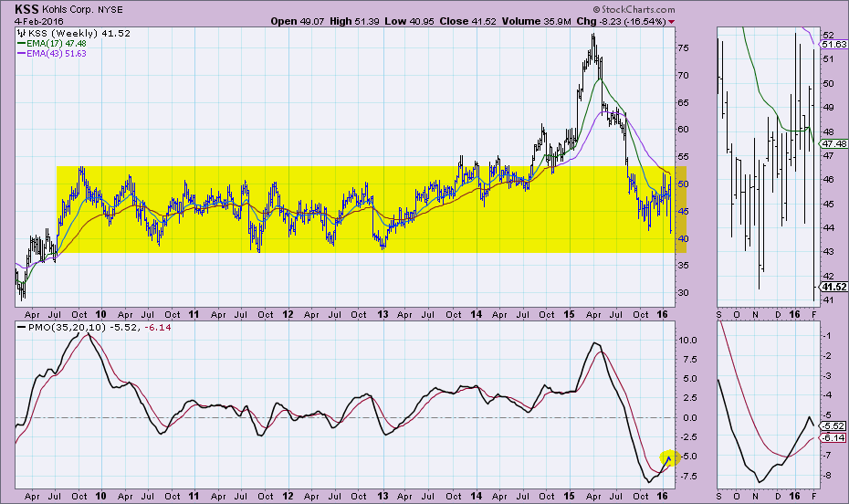Image resolution: width=849 pixels, height=504 pixels.
Task: Click the 'Kohls Corp. NYSE' company name
Action: coord(82,10)
